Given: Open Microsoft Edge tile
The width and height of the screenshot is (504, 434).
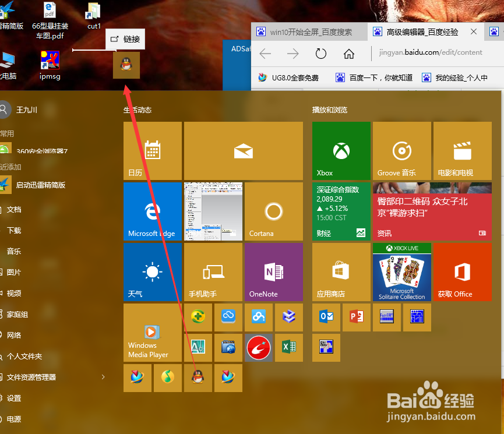Looking at the screenshot, I should tap(152, 211).
